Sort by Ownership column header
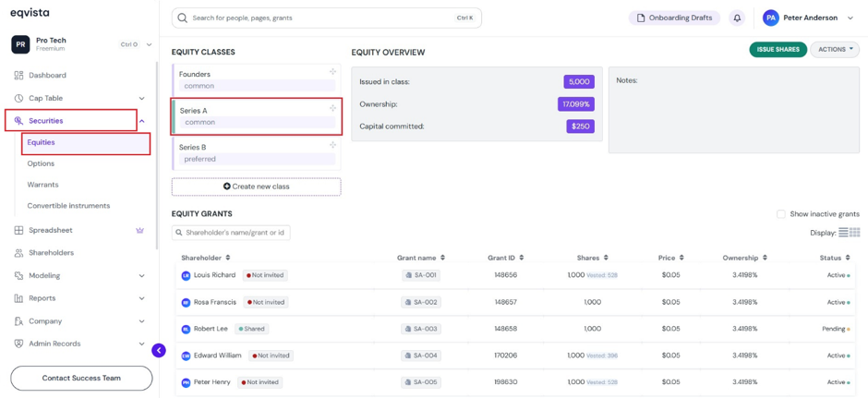 click(x=744, y=258)
